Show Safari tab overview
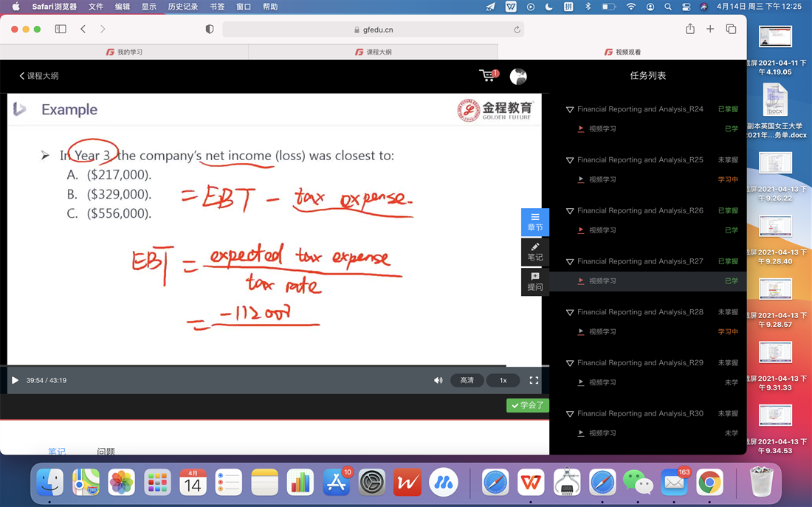The height and width of the screenshot is (507, 812). point(731,29)
